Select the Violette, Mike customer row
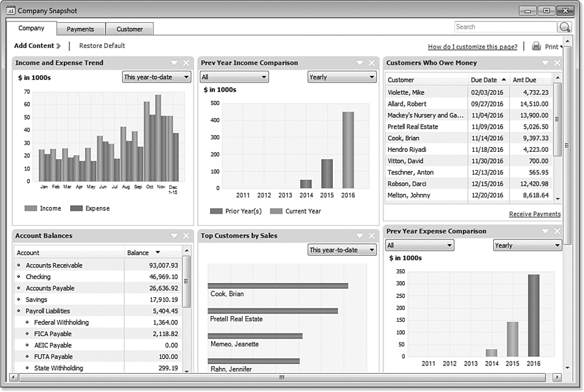 tap(468, 92)
